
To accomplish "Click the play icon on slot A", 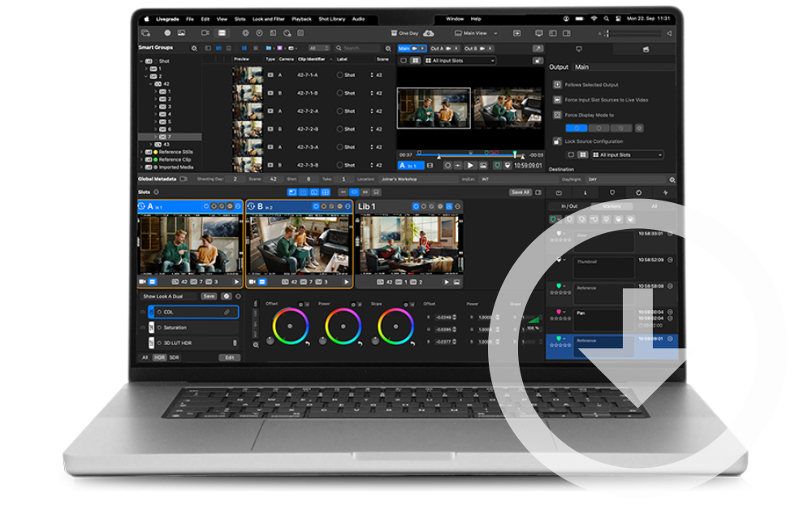I will 237,281.
